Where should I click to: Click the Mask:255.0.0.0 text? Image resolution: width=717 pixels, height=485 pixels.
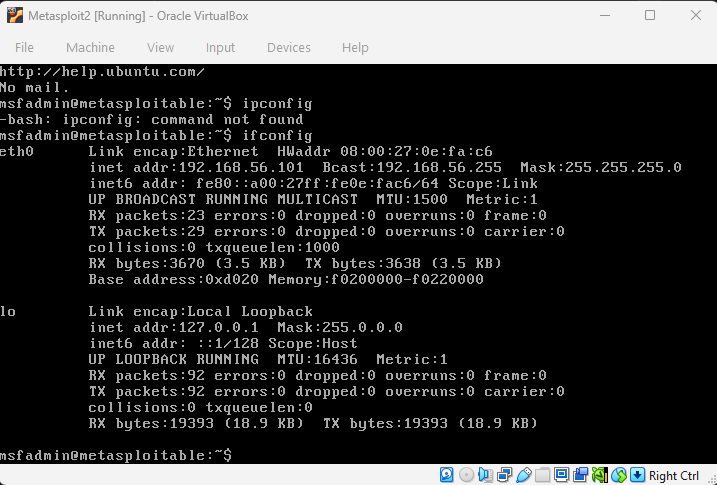pyautogui.click(x=340, y=327)
